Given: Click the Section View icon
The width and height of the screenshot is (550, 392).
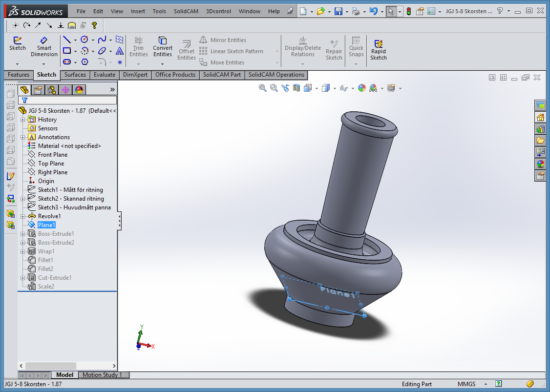Looking at the screenshot, I should click(x=296, y=88).
